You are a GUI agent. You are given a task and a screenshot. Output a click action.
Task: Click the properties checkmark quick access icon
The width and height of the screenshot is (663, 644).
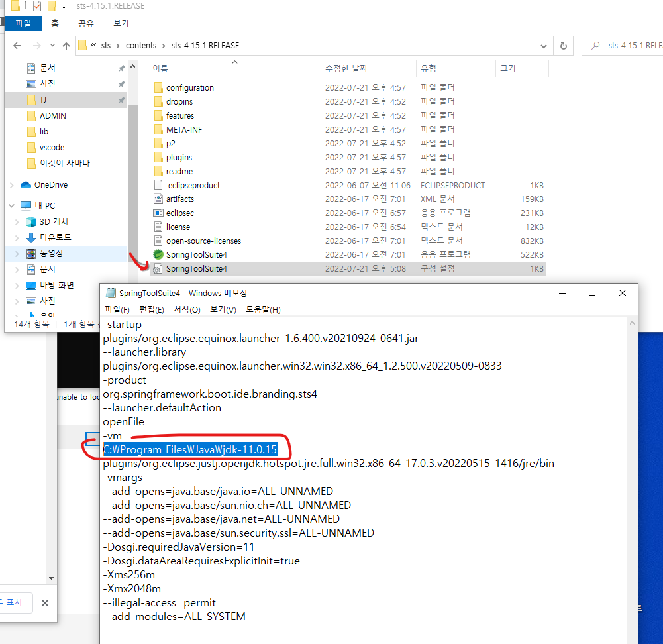37,6
